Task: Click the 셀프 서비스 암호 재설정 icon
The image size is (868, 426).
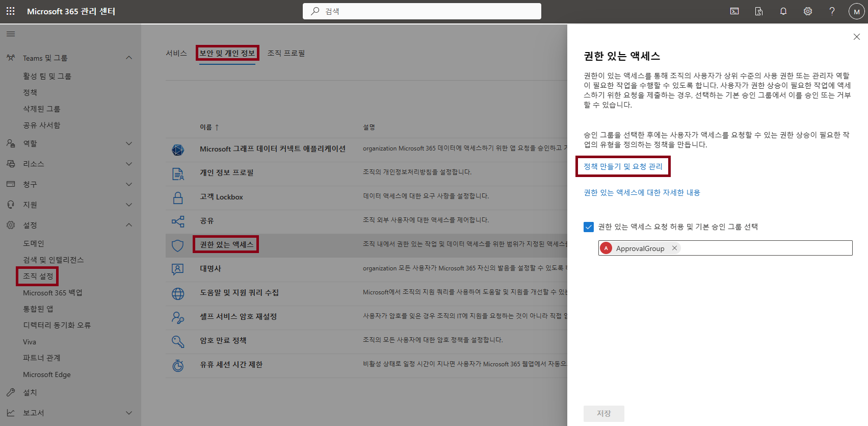Action: [178, 317]
